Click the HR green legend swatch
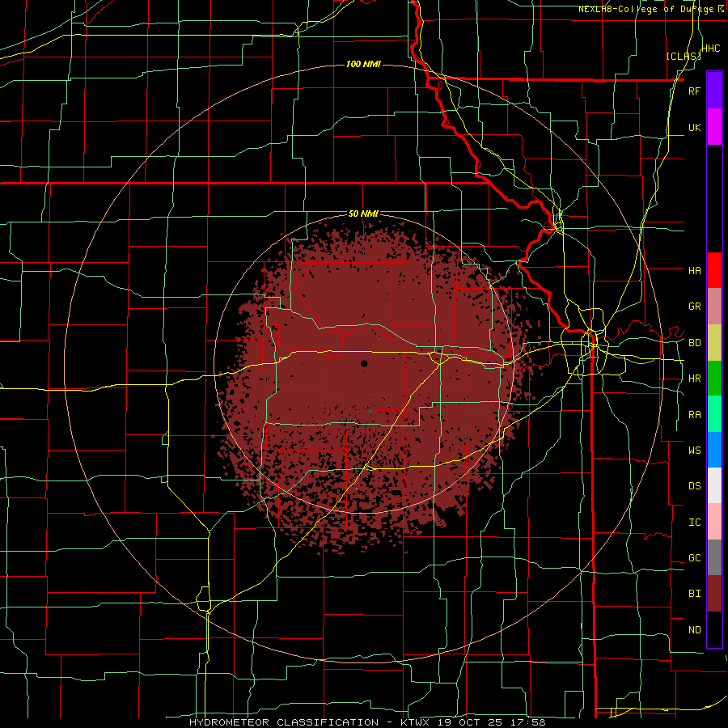Screen dimensions: 728x728 pyautogui.click(x=714, y=378)
